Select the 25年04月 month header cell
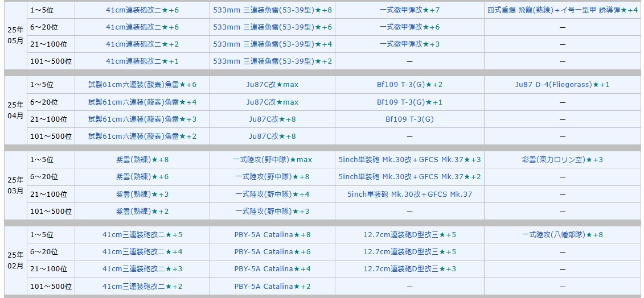This screenshot has height=298, width=644. tap(15, 110)
